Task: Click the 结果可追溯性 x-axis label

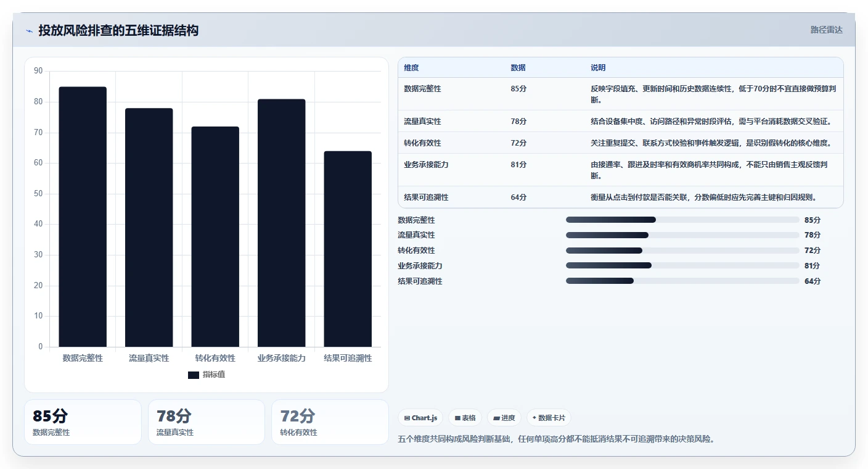Action: (x=348, y=358)
